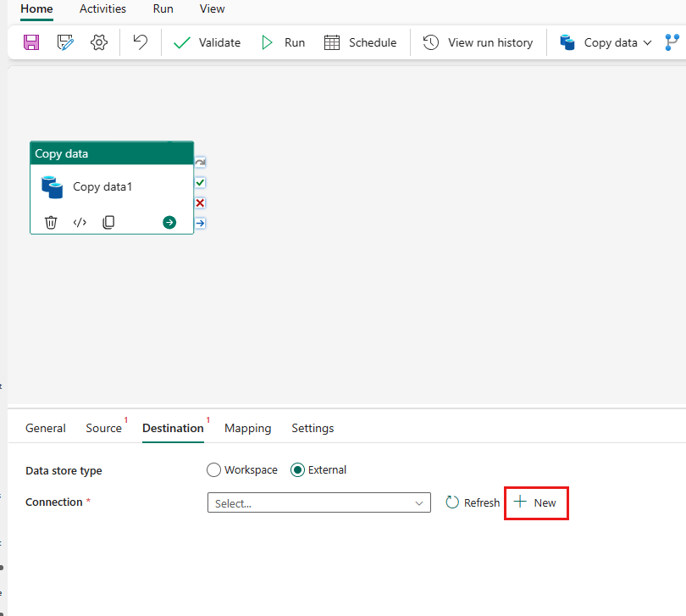The width and height of the screenshot is (686, 616).
Task: Click the Validate checkmark button
Action: coord(207,42)
